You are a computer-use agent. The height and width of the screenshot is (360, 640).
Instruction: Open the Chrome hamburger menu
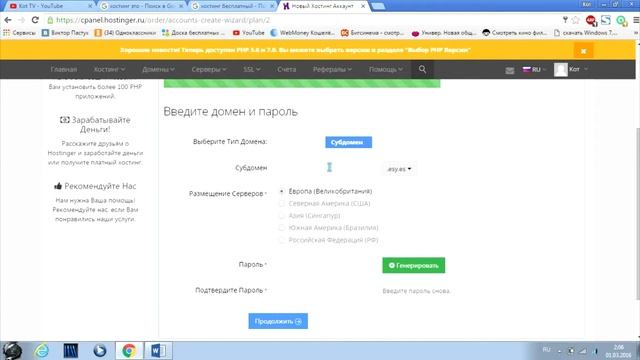point(636,20)
